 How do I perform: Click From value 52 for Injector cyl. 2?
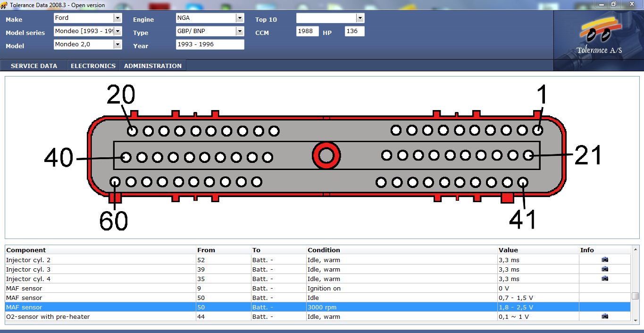[224, 260]
